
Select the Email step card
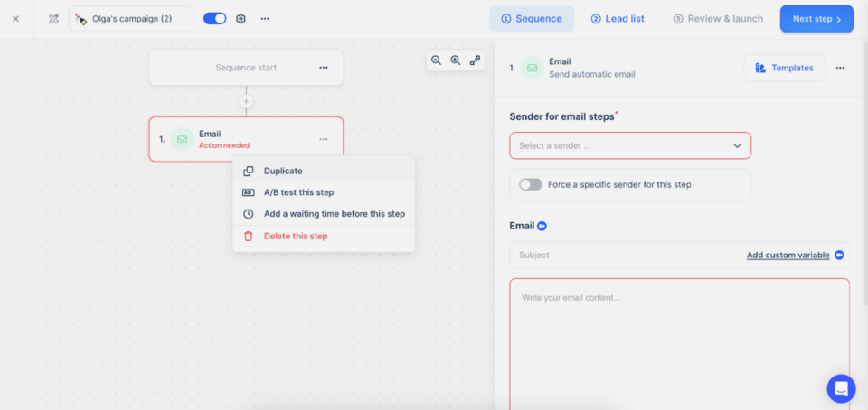click(x=246, y=139)
